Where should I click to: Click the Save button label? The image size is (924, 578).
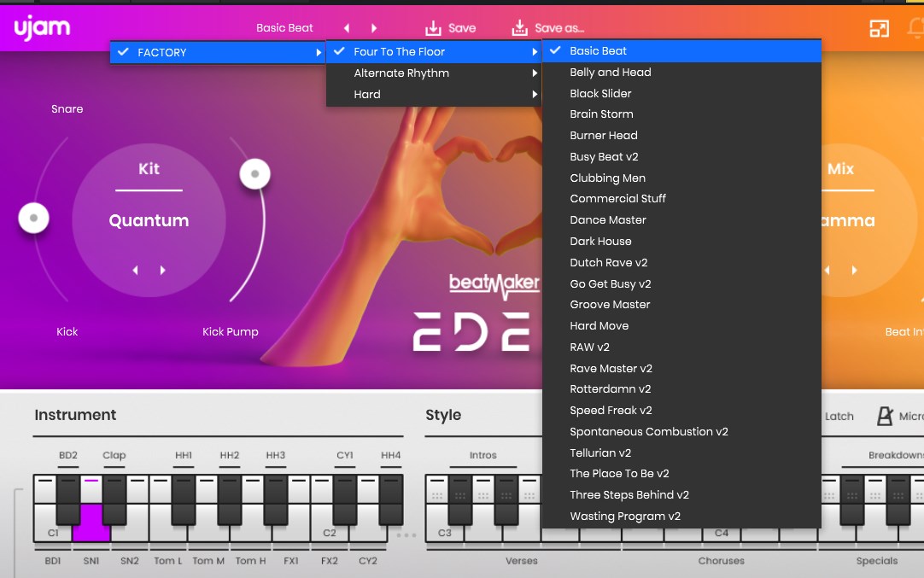coord(462,28)
